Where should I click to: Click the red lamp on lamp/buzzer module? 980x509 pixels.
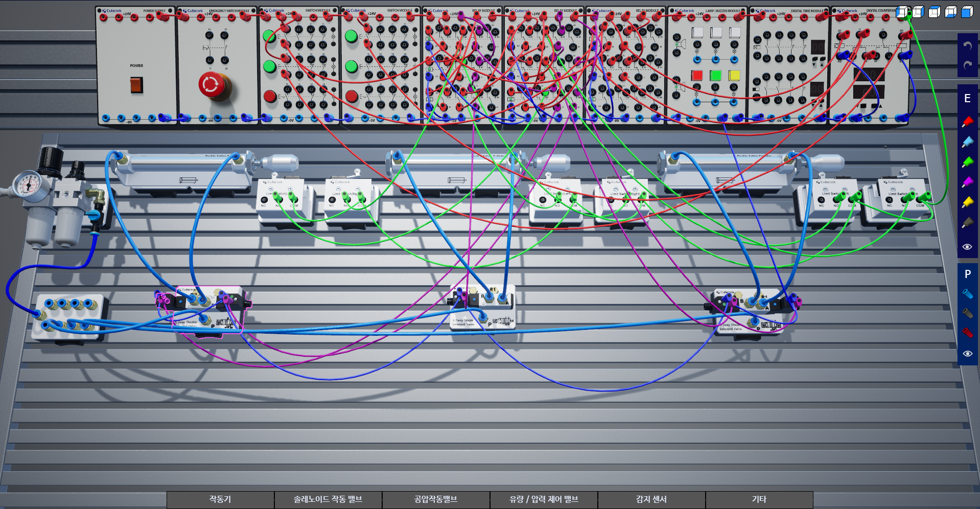point(697,76)
